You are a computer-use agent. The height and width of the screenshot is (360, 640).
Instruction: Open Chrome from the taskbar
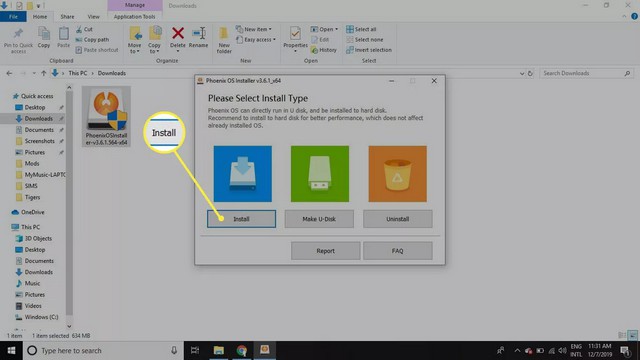coord(242,350)
